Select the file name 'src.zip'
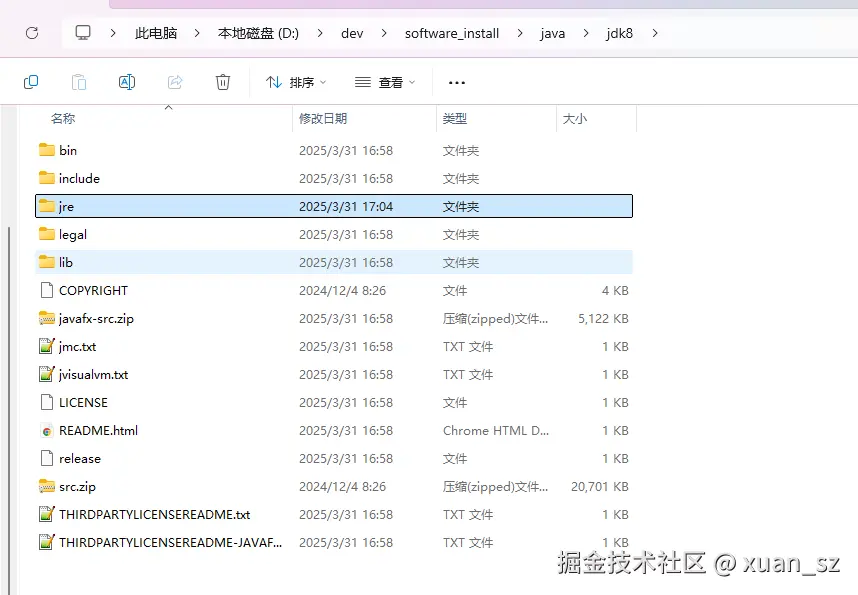The image size is (858, 595). pos(77,487)
